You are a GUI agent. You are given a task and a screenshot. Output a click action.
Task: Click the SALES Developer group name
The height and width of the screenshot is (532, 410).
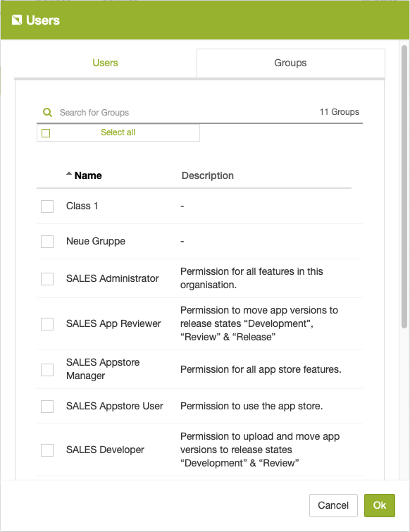[105, 450]
